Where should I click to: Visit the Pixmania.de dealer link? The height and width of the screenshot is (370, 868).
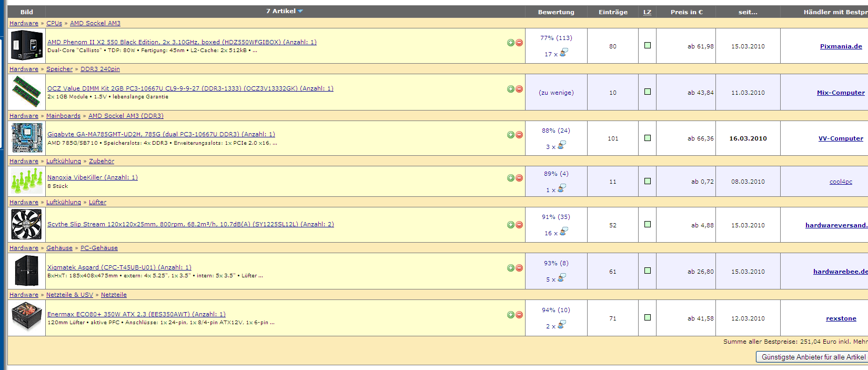point(841,46)
